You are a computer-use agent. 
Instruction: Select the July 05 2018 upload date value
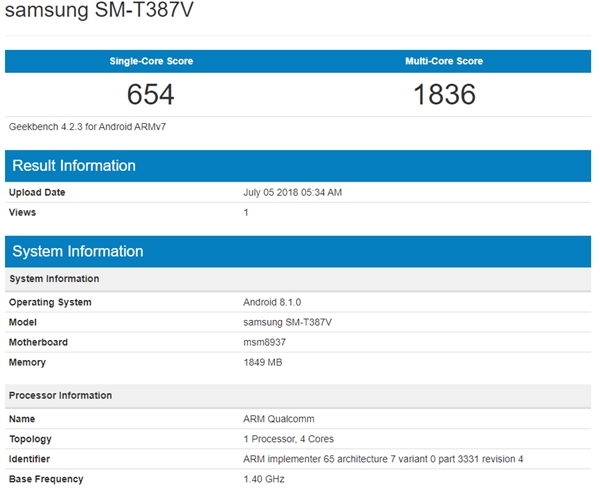pos(293,192)
